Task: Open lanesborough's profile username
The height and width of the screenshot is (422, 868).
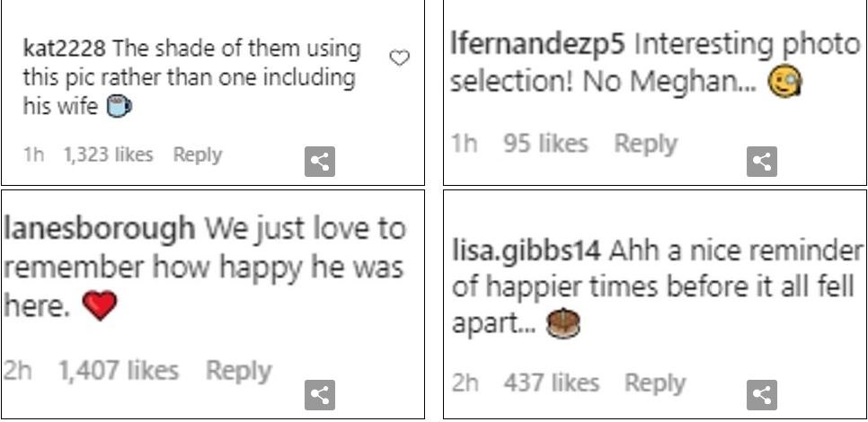Action: point(99,229)
